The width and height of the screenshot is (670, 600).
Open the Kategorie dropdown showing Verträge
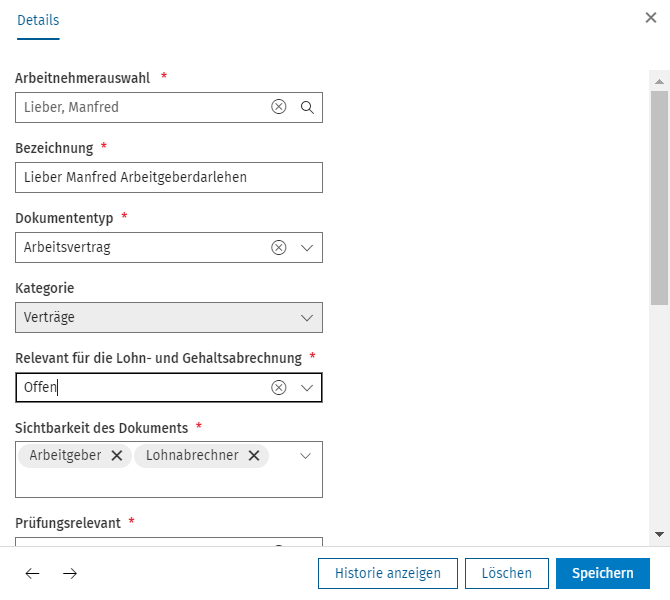(x=169, y=318)
